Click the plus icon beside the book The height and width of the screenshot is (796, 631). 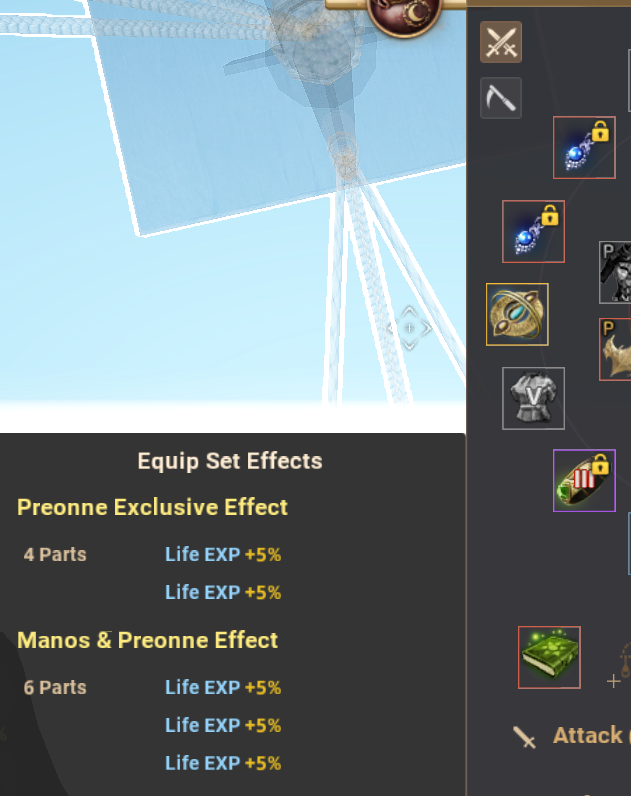click(x=613, y=681)
